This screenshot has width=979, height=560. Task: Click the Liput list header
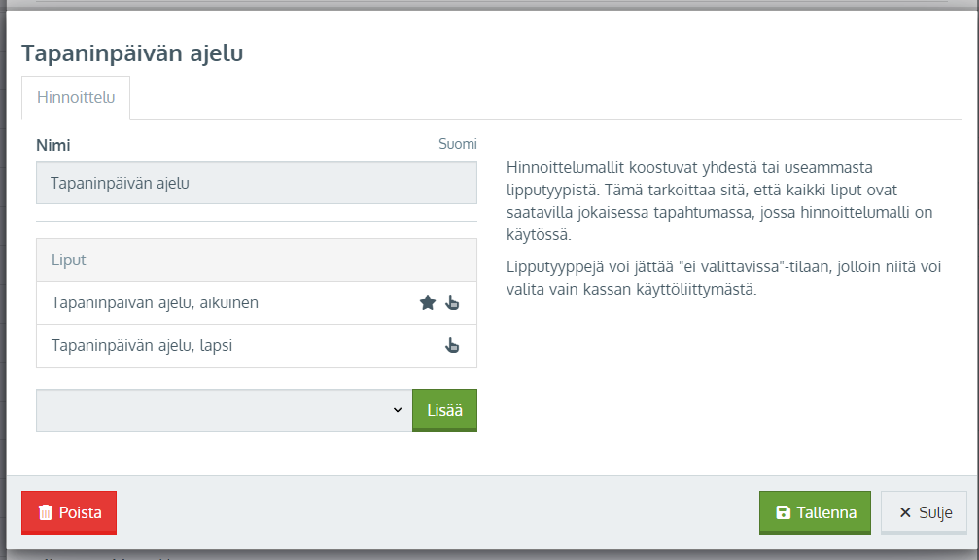[257, 260]
